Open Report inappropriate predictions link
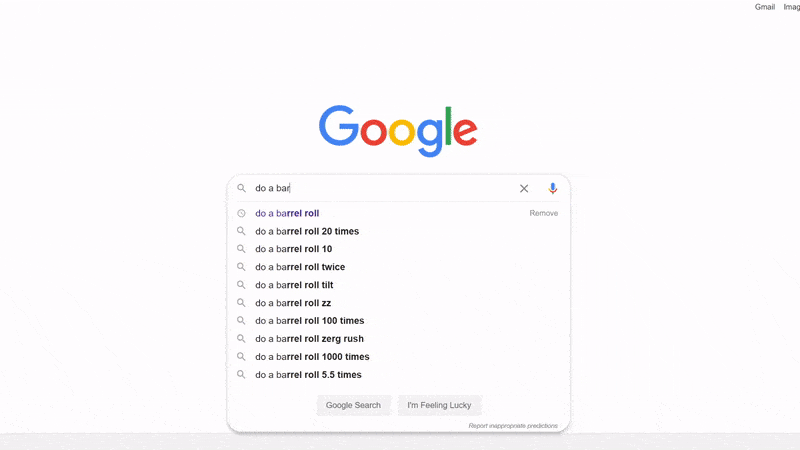This screenshot has height=450, width=800. 513,426
